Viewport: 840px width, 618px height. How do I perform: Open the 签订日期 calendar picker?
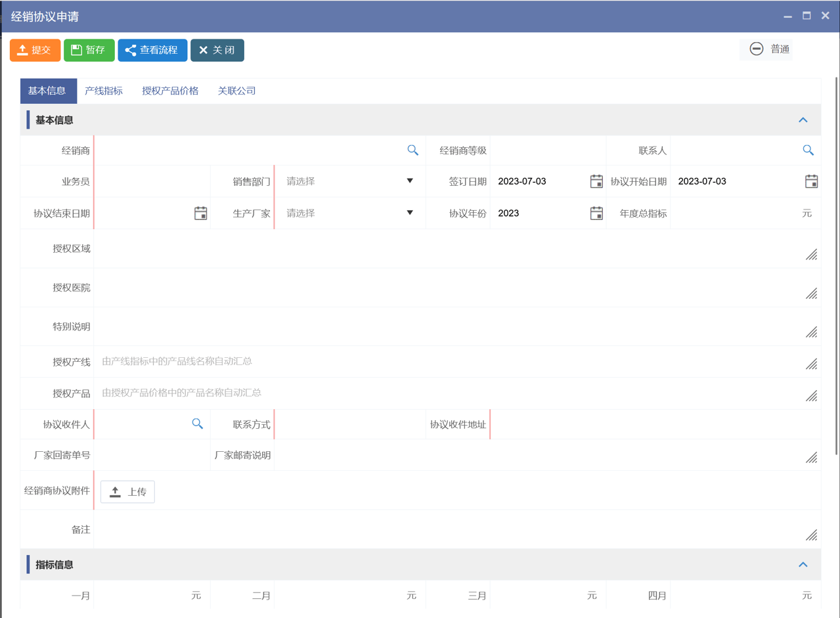[x=596, y=182]
